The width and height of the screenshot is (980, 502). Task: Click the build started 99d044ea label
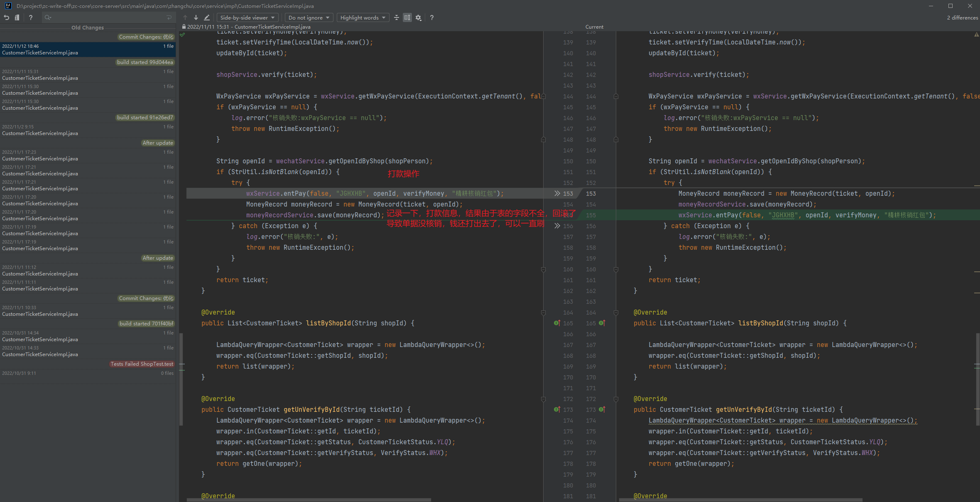(x=145, y=62)
